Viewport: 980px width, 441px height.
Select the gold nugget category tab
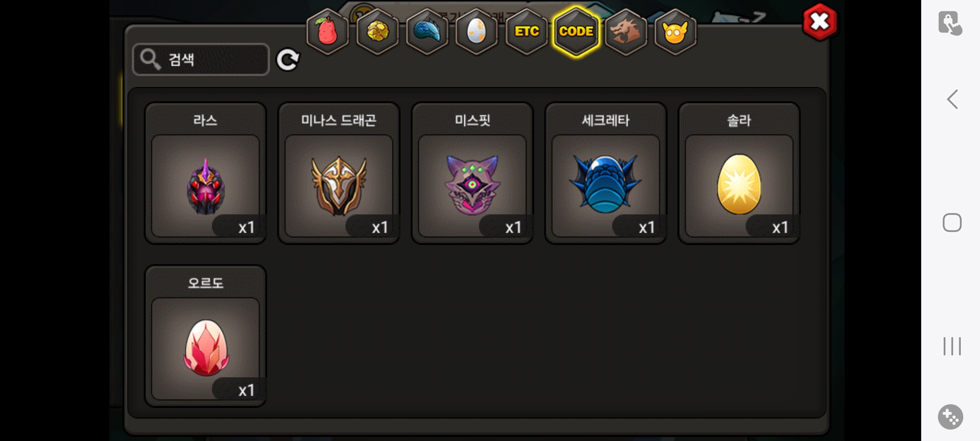[x=377, y=31]
